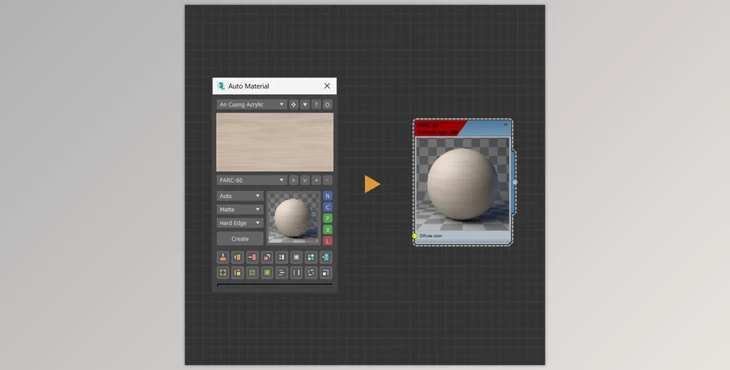Click the yellow corner-brackets frame icon

(x=223, y=272)
